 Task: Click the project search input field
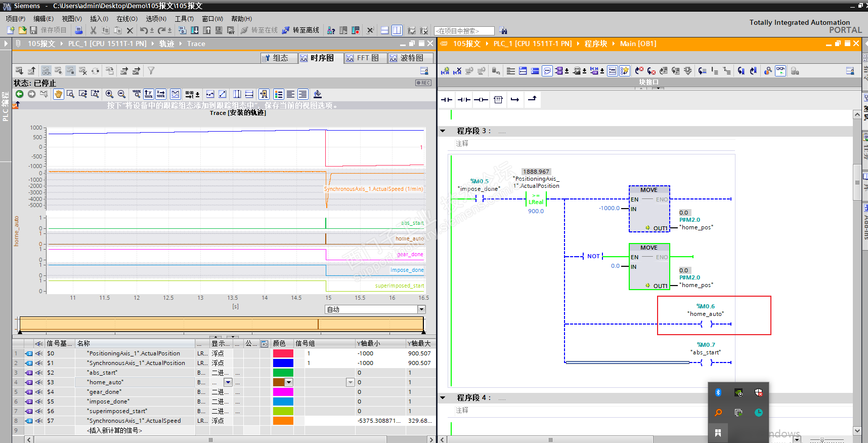point(464,31)
